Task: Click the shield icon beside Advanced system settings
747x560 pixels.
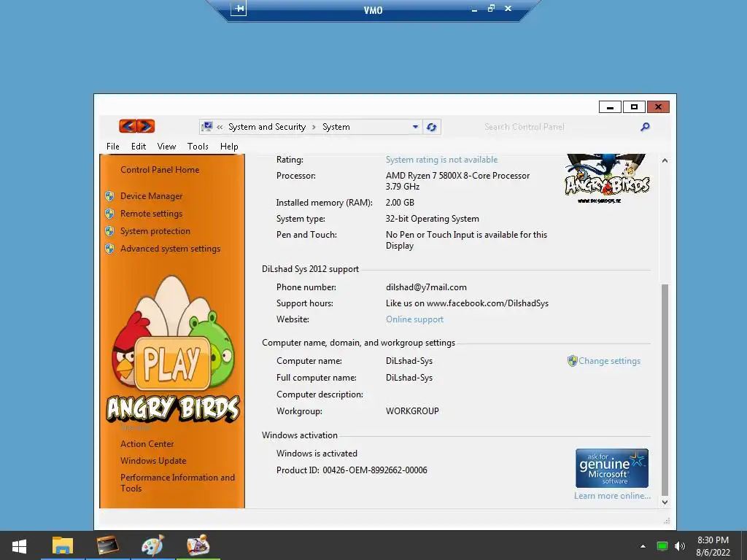Action: click(109, 249)
